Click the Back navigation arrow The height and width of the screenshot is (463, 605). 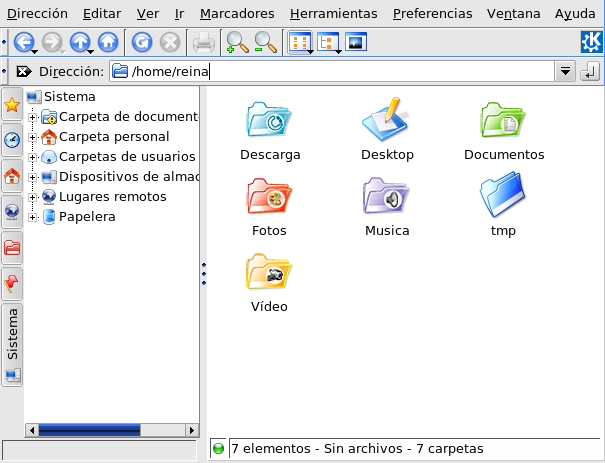click(x=24, y=42)
